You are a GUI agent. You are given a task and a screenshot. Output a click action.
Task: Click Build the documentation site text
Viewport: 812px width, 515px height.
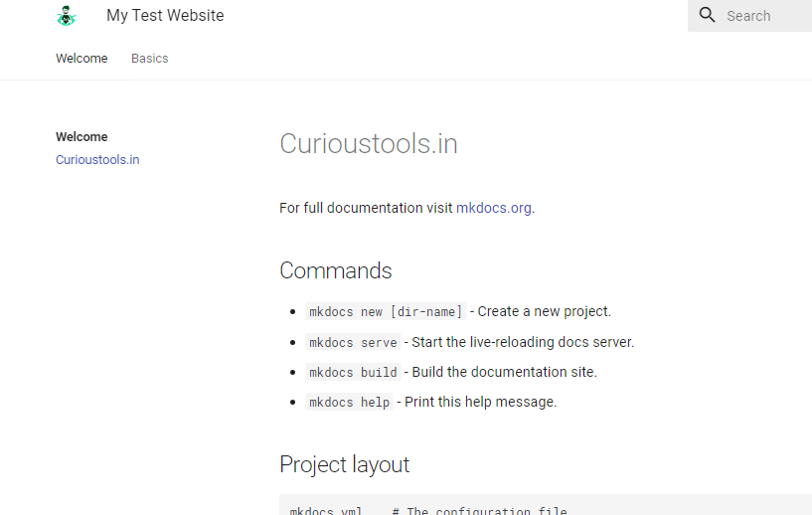click(504, 372)
